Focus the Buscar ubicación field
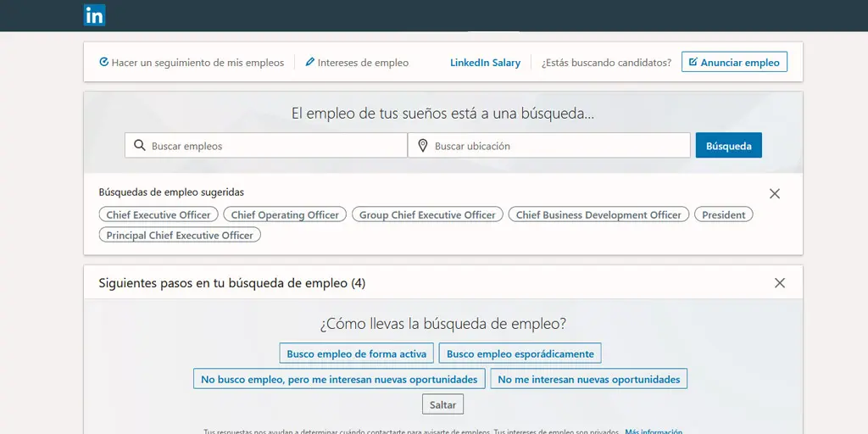868x434 pixels. (549, 146)
